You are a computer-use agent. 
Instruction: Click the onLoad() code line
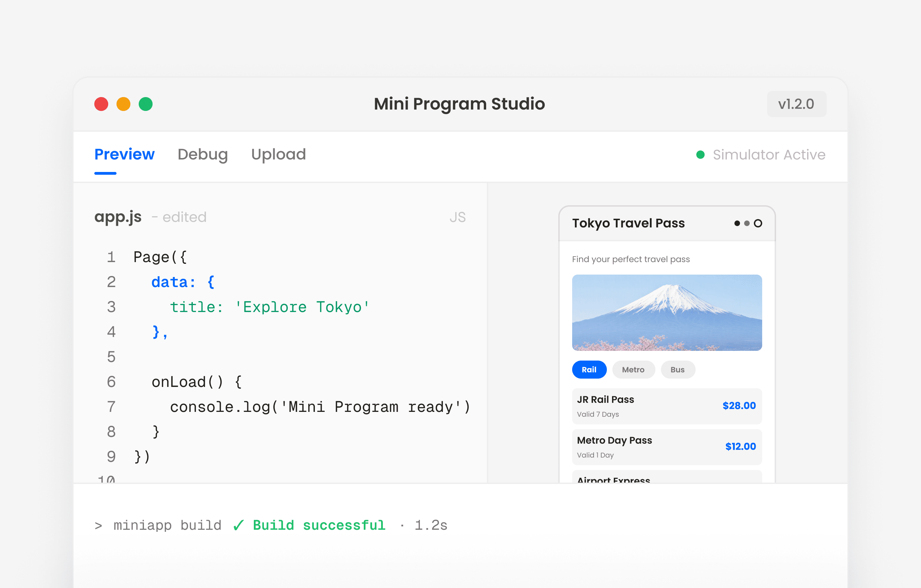pos(197,382)
